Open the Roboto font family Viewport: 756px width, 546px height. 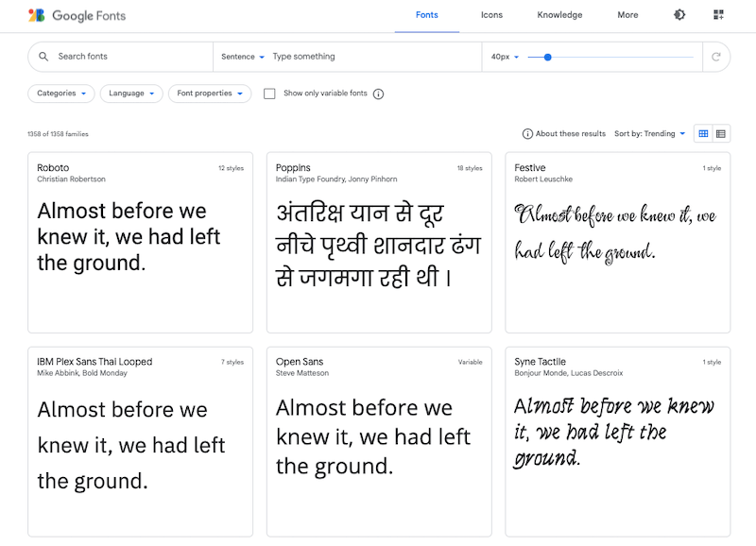click(53, 168)
